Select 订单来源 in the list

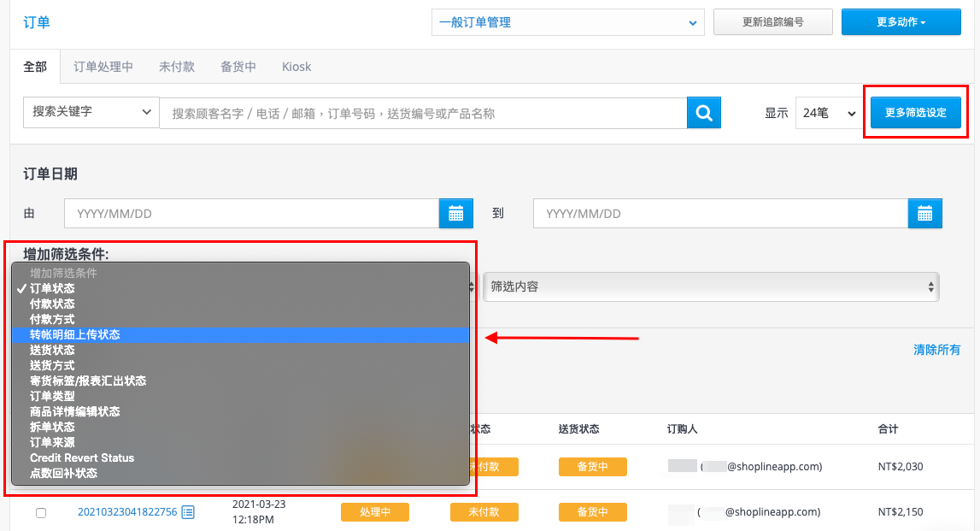tap(241, 442)
